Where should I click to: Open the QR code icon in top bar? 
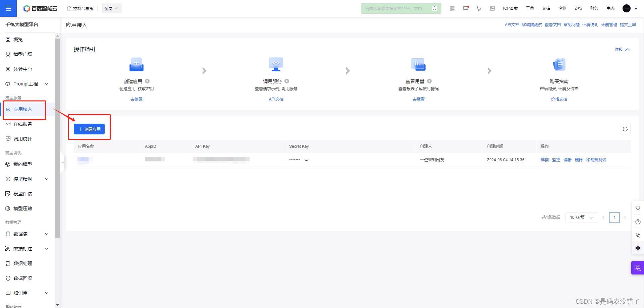[452, 8]
